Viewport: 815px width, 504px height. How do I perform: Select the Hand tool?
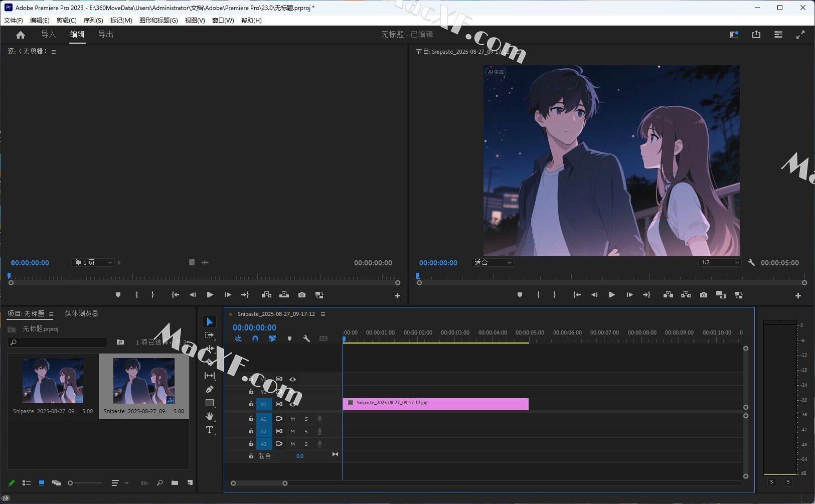point(210,416)
